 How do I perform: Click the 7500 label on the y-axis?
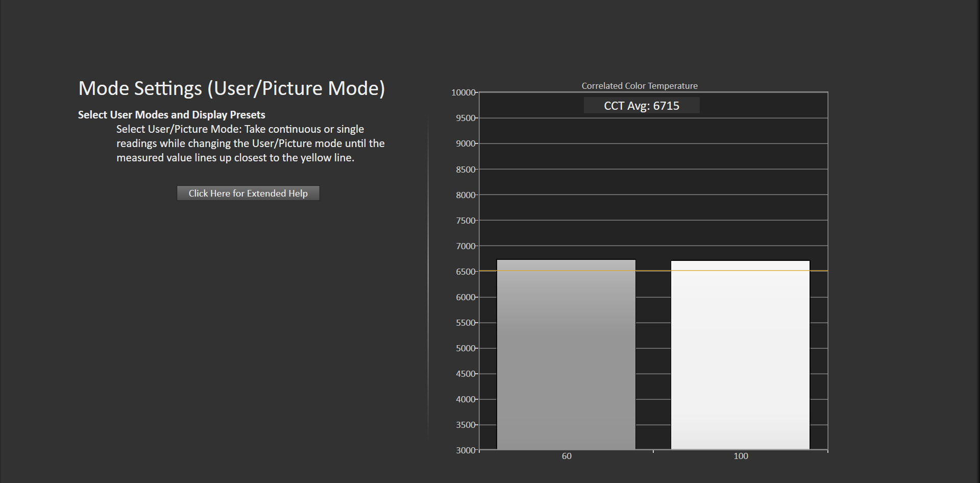465,221
